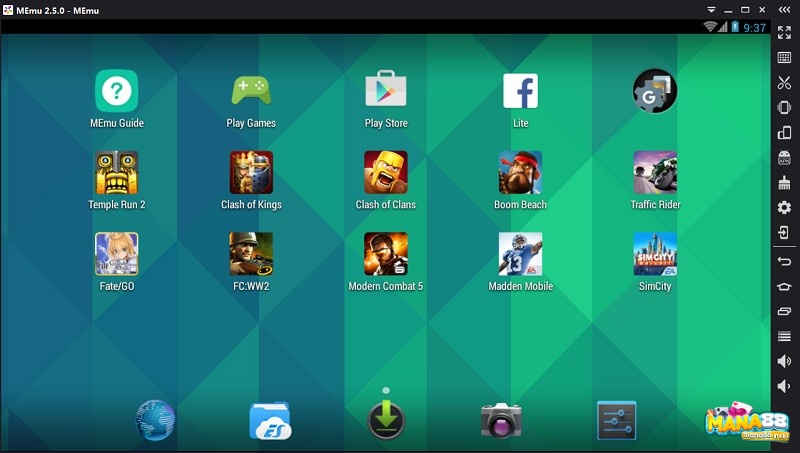The height and width of the screenshot is (453, 800).
Task: Collapse the sidebar with triple-chevron
Action: pos(784,10)
